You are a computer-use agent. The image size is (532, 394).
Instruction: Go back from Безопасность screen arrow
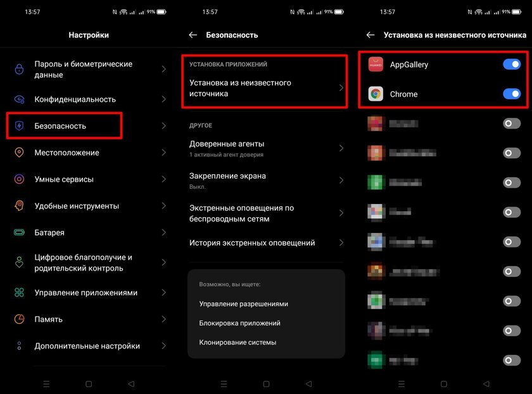[x=193, y=35]
